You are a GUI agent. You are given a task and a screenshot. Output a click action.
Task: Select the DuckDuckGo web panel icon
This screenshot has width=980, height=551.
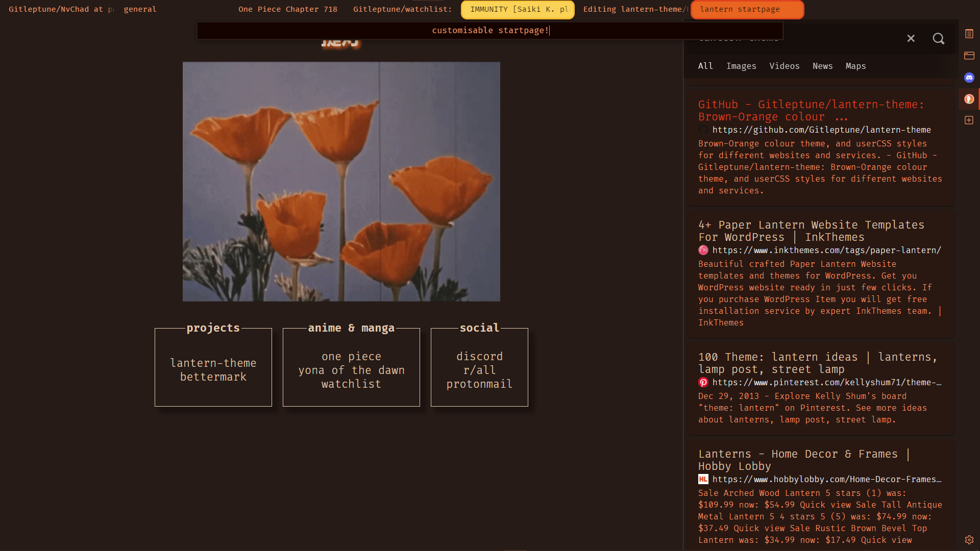[x=969, y=99]
